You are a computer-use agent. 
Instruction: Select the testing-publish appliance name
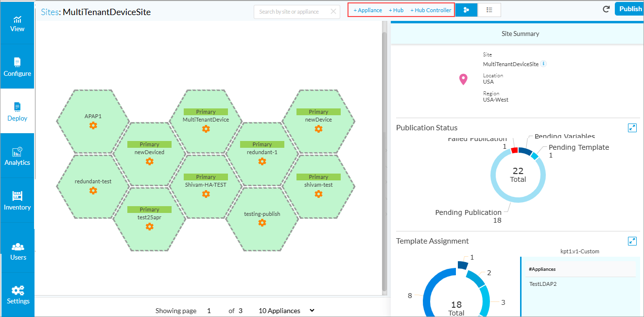pos(262,213)
